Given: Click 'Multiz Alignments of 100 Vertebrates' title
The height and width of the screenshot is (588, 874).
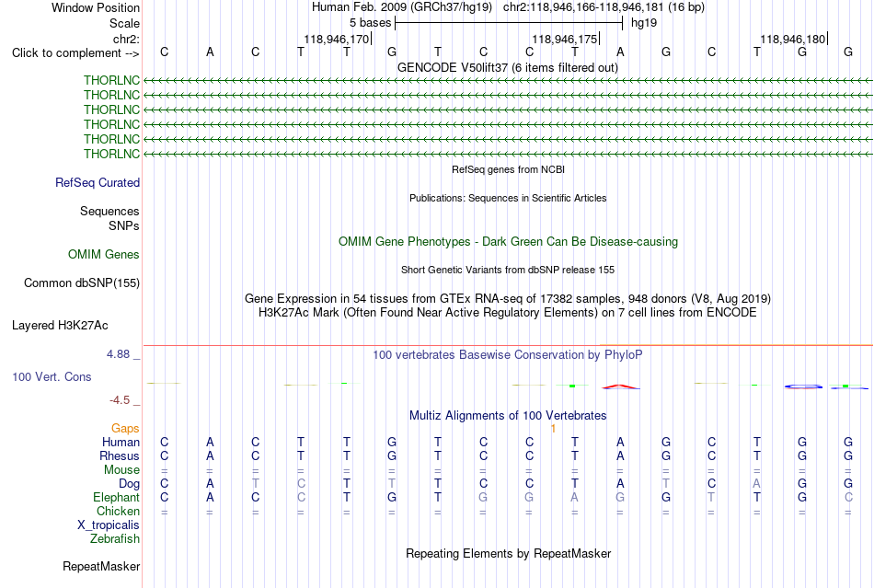Looking at the screenshot, I should click(508, 416).
